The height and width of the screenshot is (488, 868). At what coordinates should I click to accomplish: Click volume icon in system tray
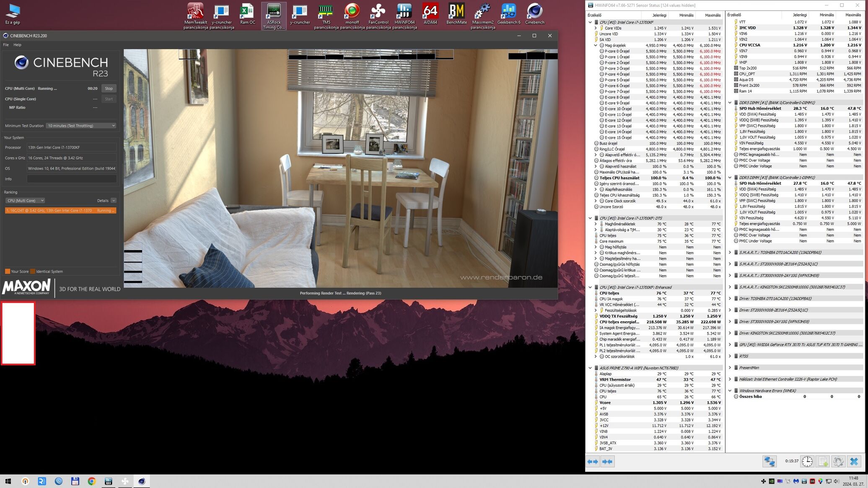tap(836, 481)
